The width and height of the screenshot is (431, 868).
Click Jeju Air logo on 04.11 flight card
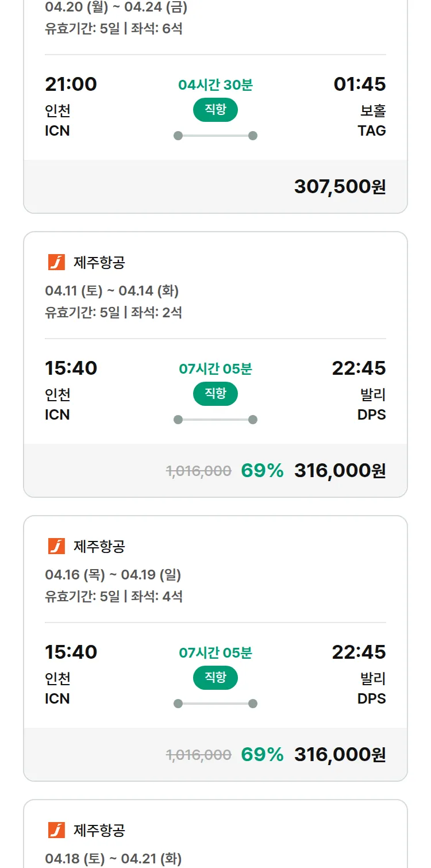tap(56, 262)
